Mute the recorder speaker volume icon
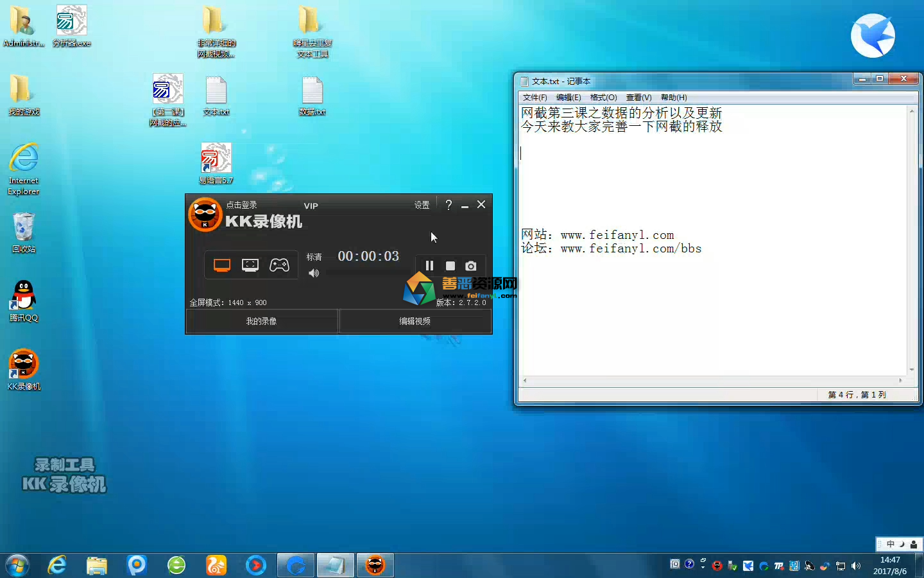Screen dimensions: 924x578 (314, 274)
